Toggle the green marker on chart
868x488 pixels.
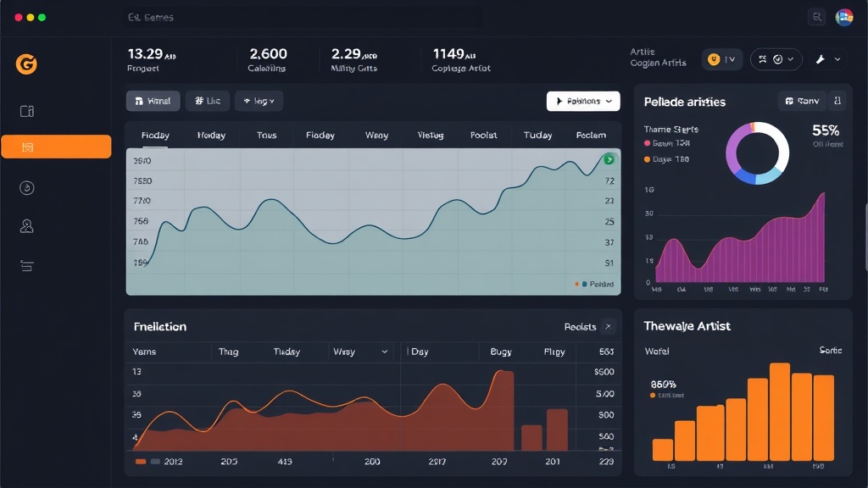click(609, 159)
